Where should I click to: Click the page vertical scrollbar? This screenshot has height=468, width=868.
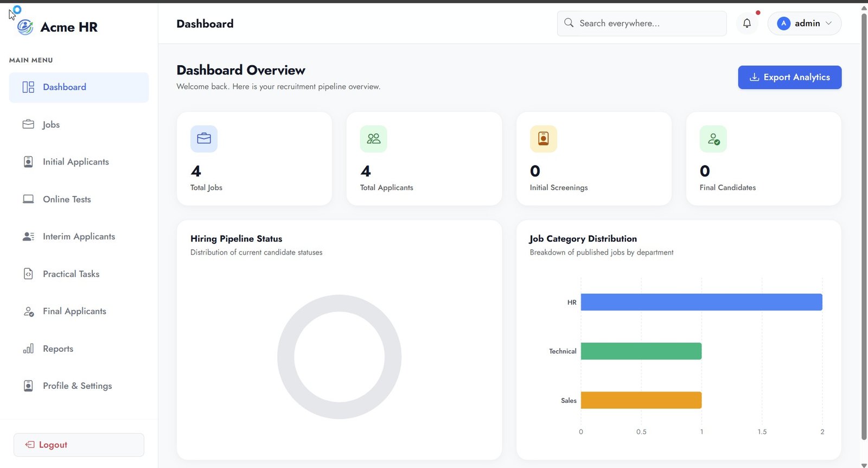tap(864, 227)
